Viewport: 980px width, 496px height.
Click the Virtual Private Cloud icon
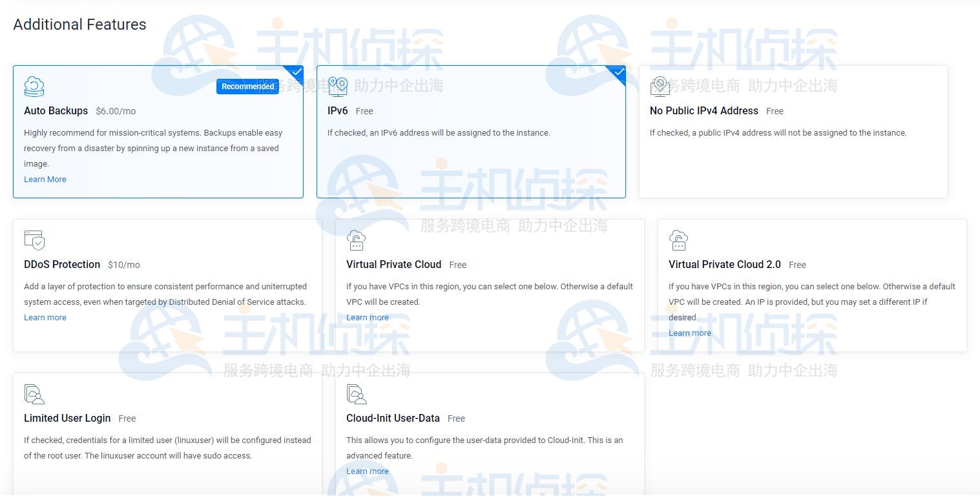[356, 240]
